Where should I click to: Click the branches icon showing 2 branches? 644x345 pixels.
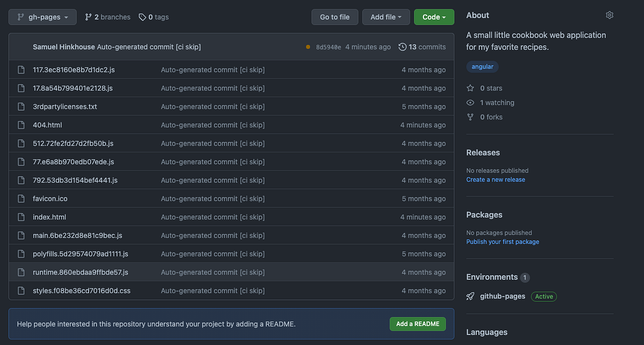click(89, 17)
